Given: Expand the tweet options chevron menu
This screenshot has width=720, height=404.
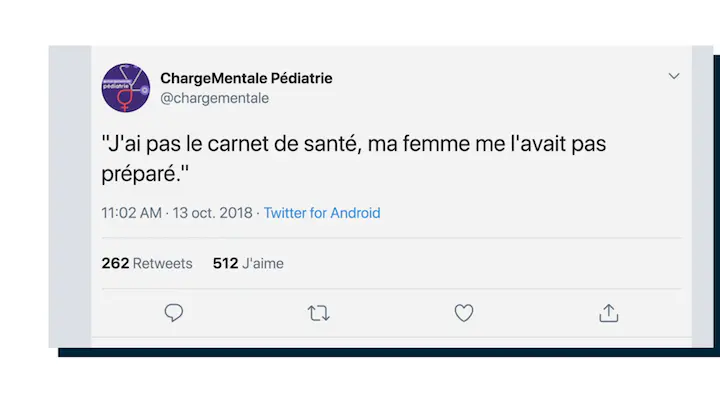Looking at the screenshot, I should (x=674, y=76).
